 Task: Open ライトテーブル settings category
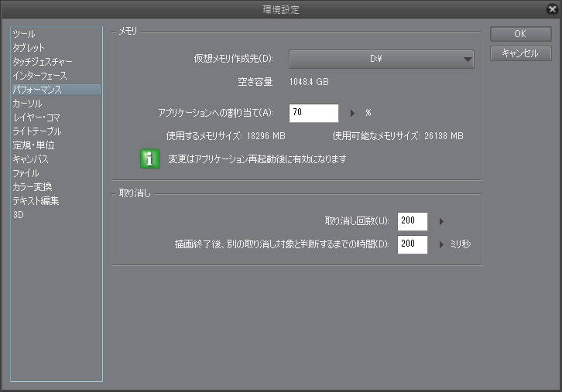[37, 131]
